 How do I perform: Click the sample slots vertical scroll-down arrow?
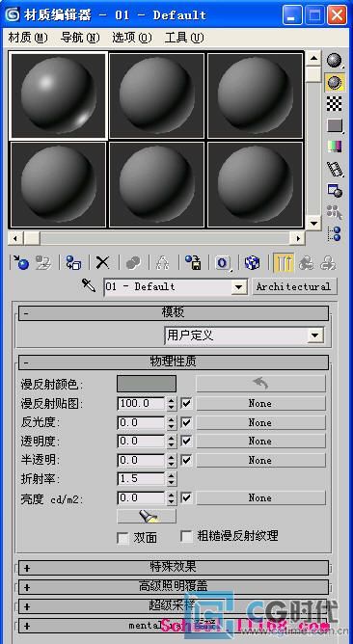[314, 223]
